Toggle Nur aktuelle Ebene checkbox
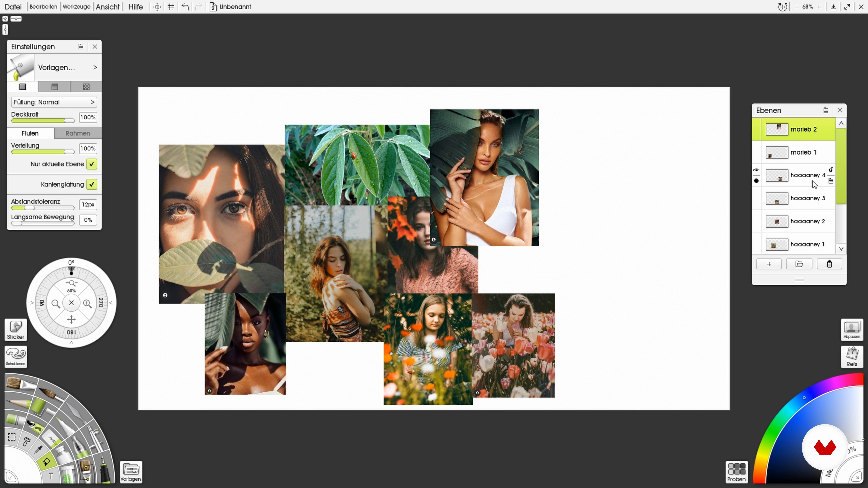This screenshot has height=488, width=868. point(92,164)
